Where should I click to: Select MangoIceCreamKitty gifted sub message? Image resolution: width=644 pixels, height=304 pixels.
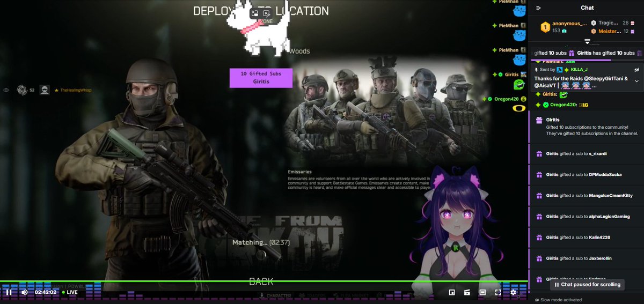coord(586,196)
